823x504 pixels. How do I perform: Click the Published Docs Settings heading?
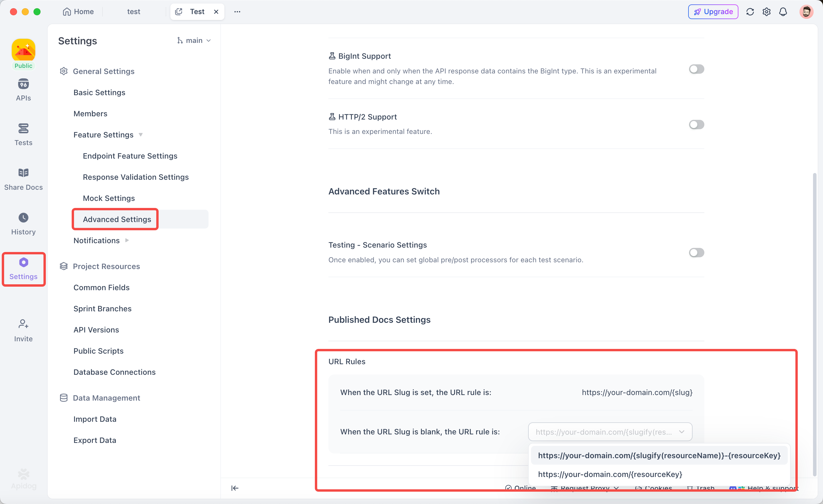coord(379,320)
